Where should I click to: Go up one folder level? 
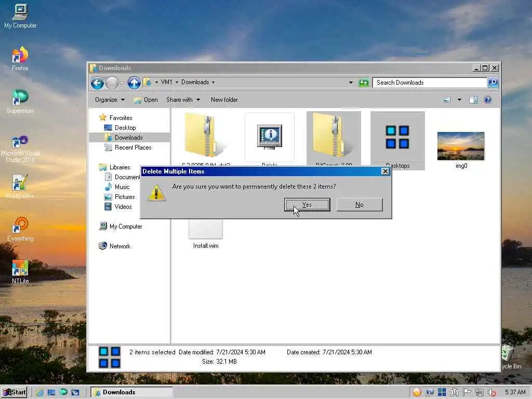(134, 83)
